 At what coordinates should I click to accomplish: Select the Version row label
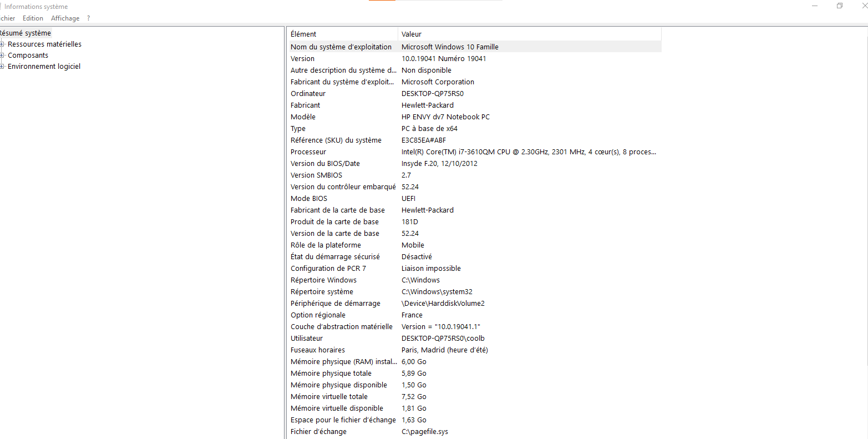point(302,59)
